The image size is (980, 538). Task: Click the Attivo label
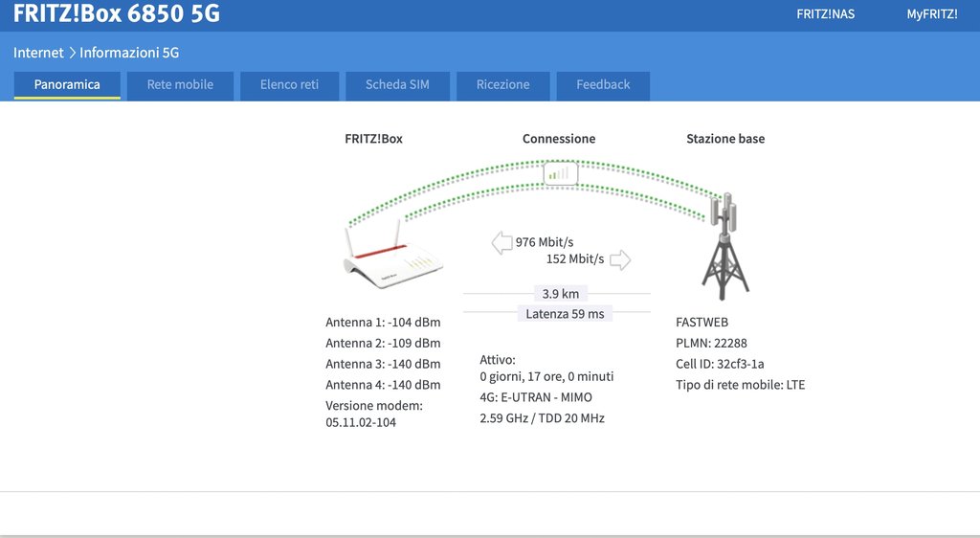[x=498, y=360]
